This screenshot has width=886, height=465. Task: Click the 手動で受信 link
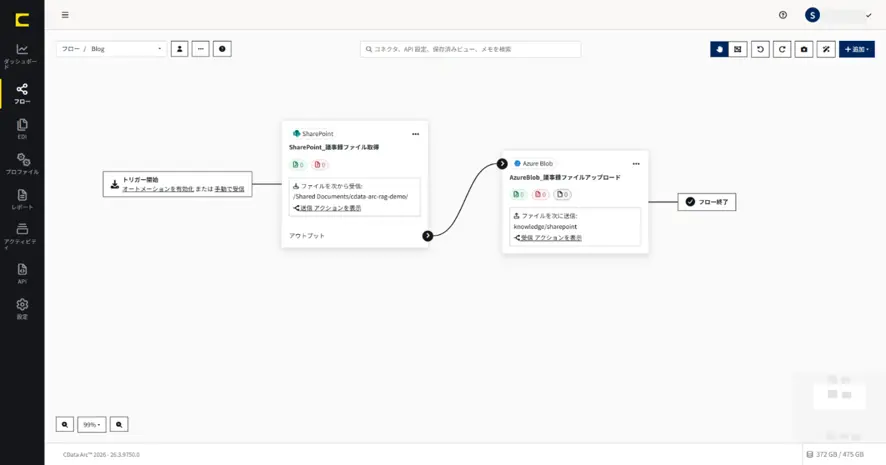229,189
